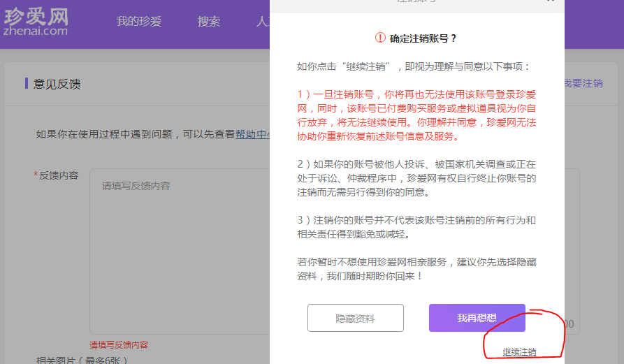Screen dimensions: 624x364
Task: Click the paragraph starting with 2）如果你的账号
Action: click(x=416, y=178)
